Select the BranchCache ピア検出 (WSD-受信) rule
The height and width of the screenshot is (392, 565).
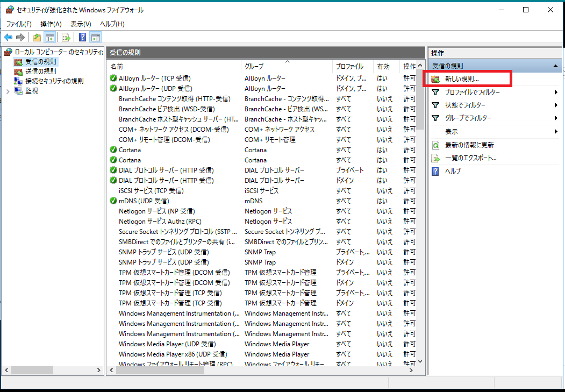167,109
